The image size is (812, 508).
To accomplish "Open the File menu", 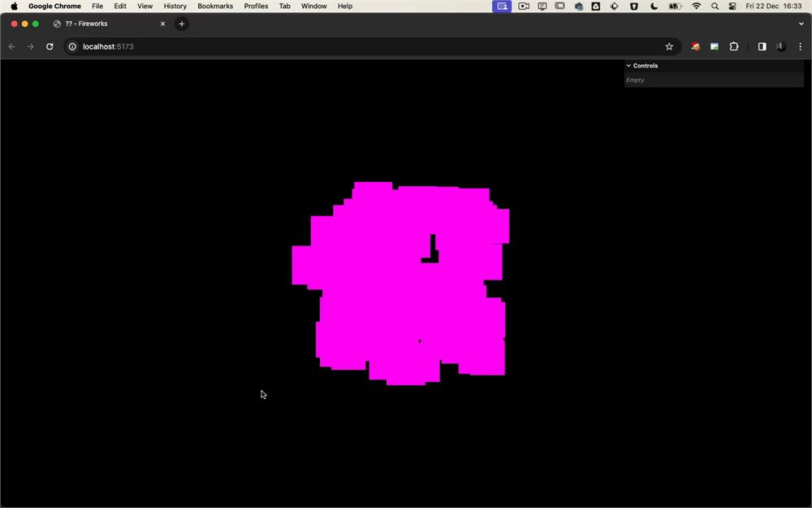I will (x=97, y=7).
